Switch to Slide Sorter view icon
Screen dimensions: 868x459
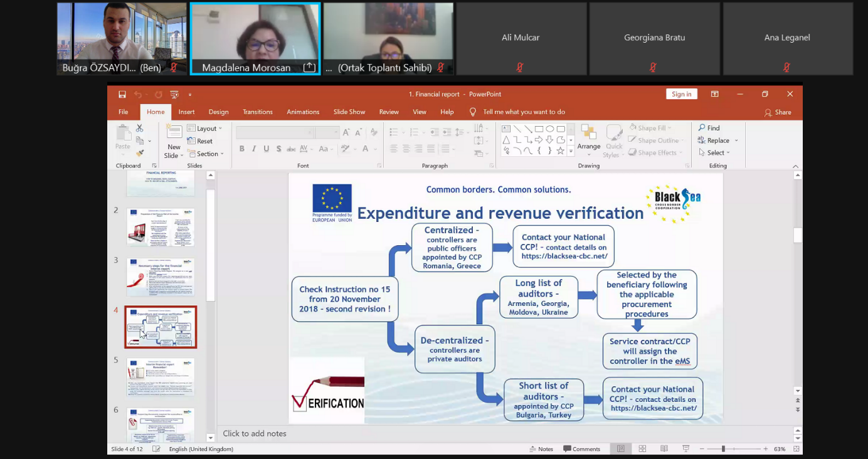pyautogui.click(x=642, y=449)
